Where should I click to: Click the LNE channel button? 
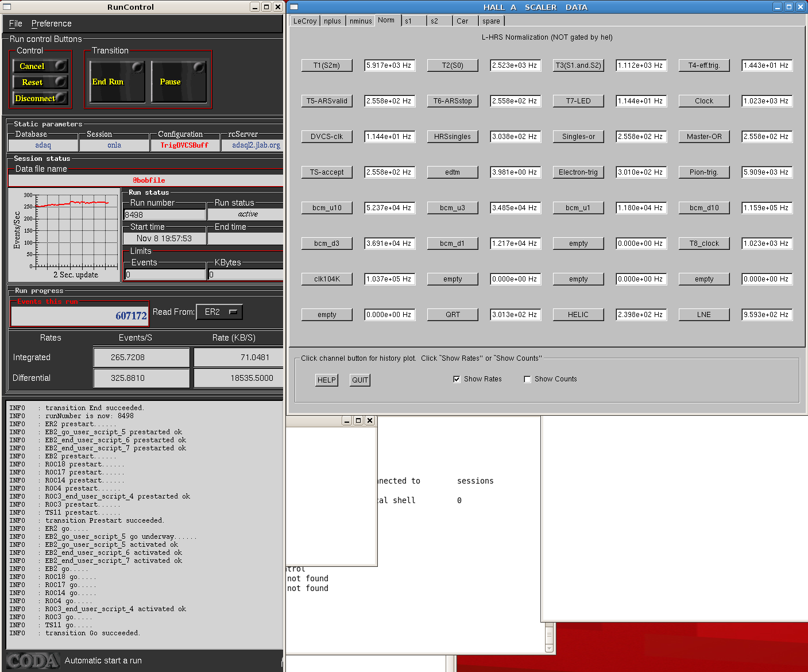point(704,315)
